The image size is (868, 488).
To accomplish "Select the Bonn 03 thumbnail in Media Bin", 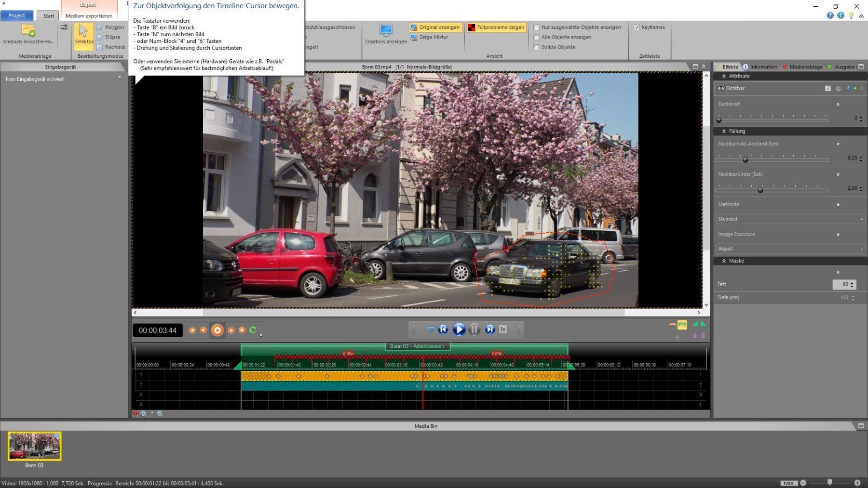I will (34, 446).
